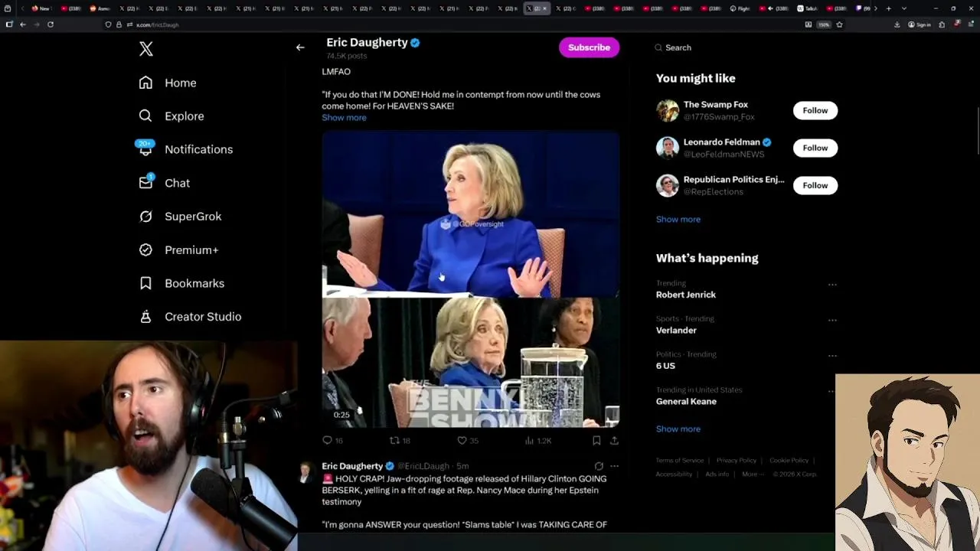Click the Search field on X
980x551 pixels.
coord(746,47)
